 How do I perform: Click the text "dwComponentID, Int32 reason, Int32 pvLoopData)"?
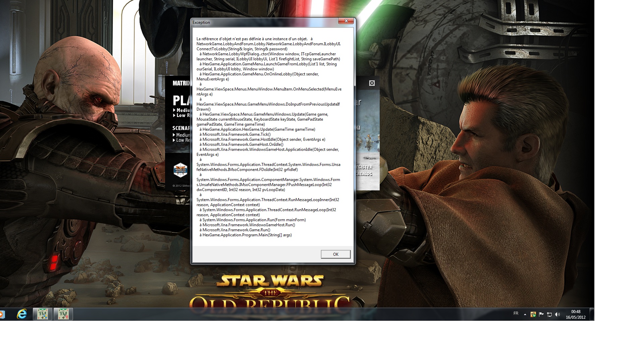[x=241, y=190]
